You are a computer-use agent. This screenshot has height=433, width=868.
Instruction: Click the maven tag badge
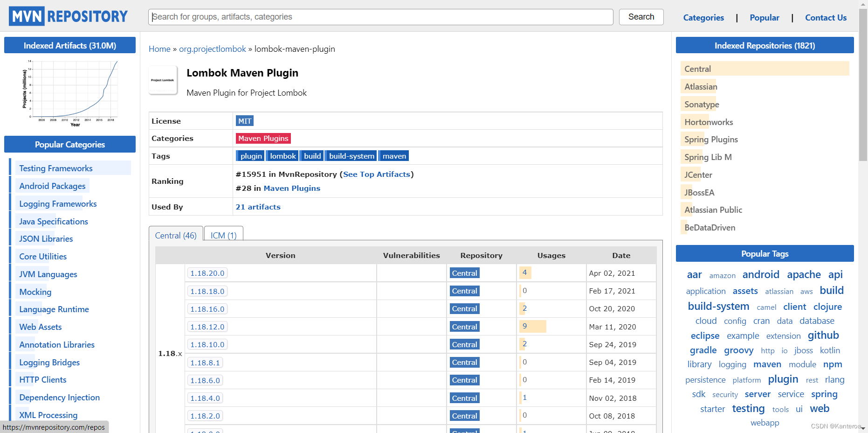click(x=394, y=156)
